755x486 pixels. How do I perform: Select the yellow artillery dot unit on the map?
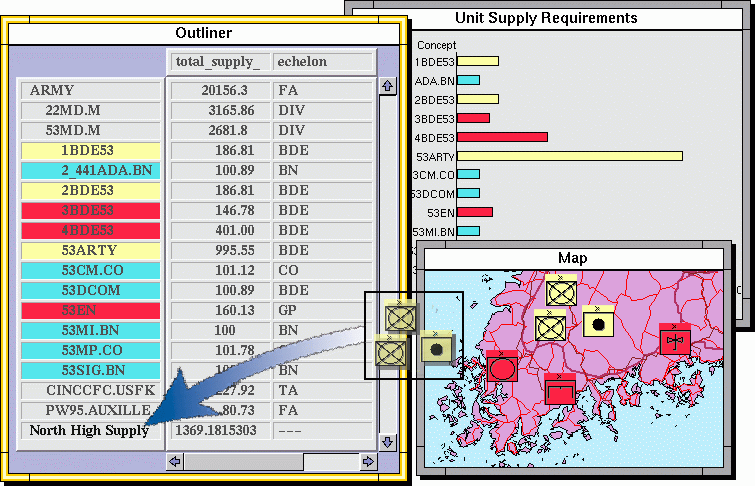[598, 322]
